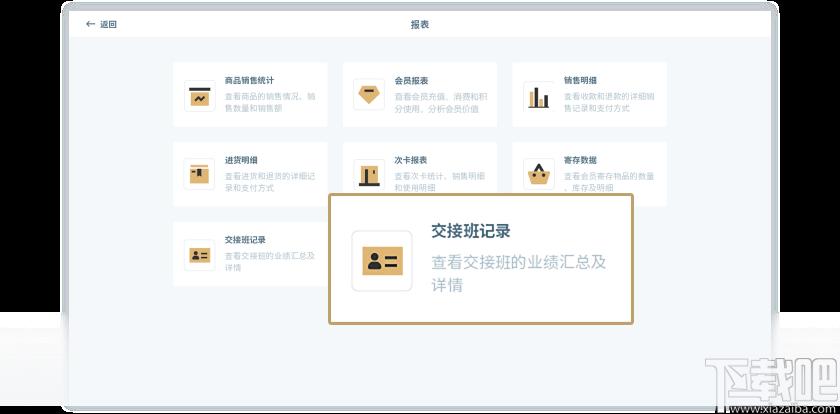Open the 商品销售统计 chart box icon
840x414 pixels.
[199, 96]
